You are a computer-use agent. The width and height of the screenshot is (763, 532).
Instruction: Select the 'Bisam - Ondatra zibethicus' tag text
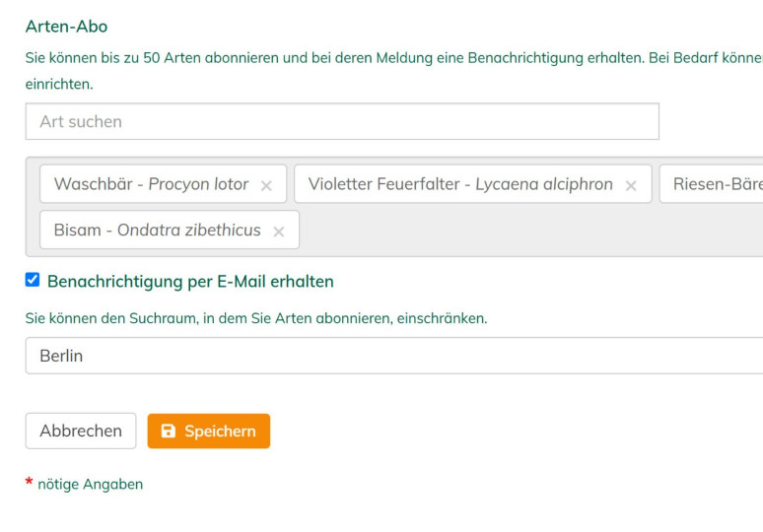(157, 231)
